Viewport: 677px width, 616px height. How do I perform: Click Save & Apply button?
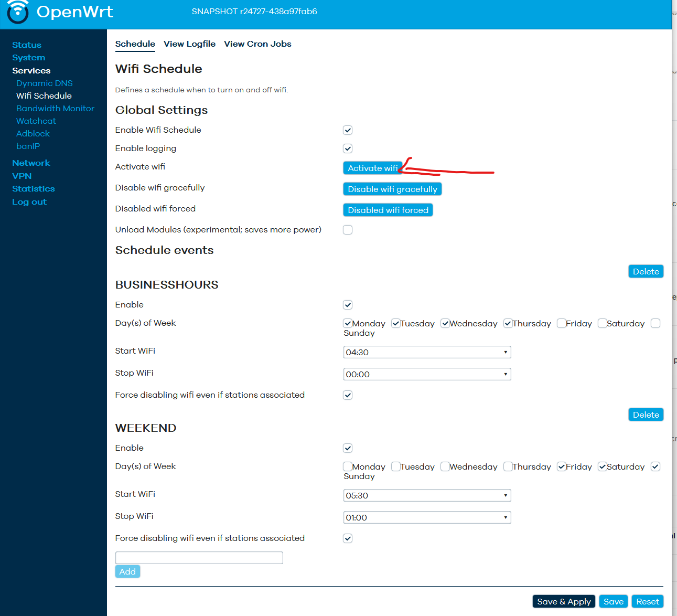(564, 601)
